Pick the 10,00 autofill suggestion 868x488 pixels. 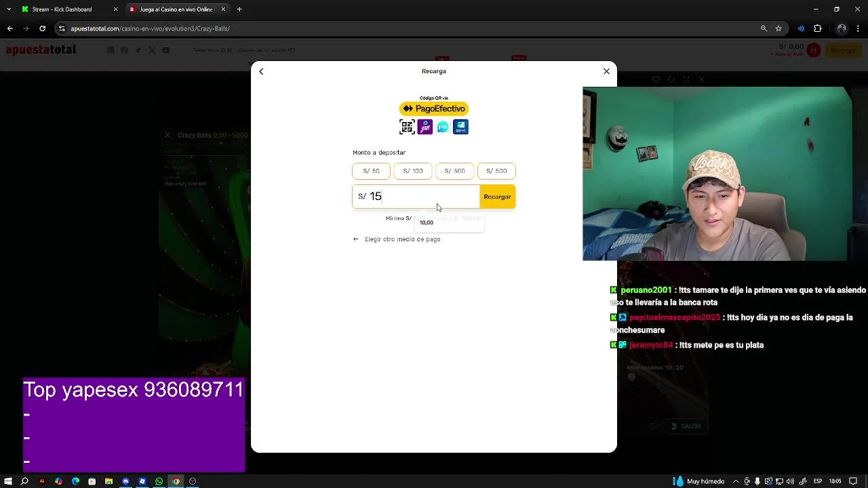(x=448, y=222)
